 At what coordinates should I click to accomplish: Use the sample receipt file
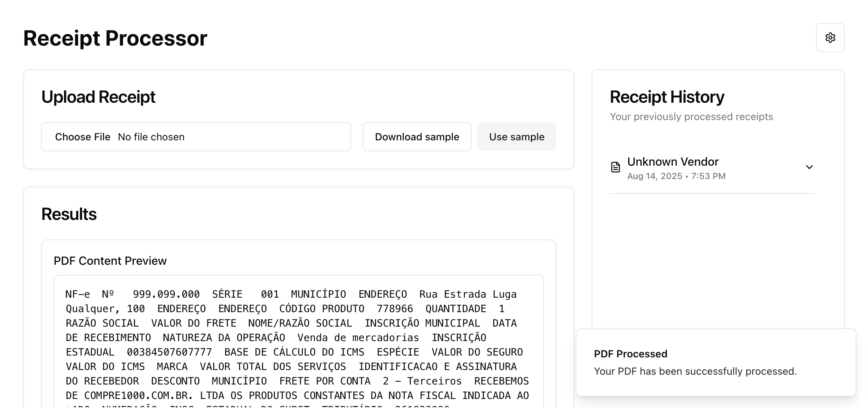tap(516, 136)
